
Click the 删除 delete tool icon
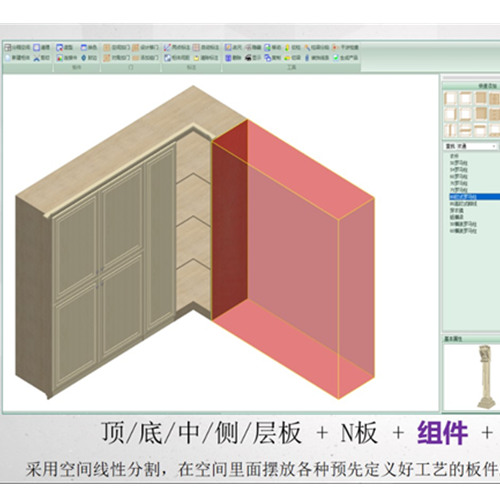[x=228, y=58]
